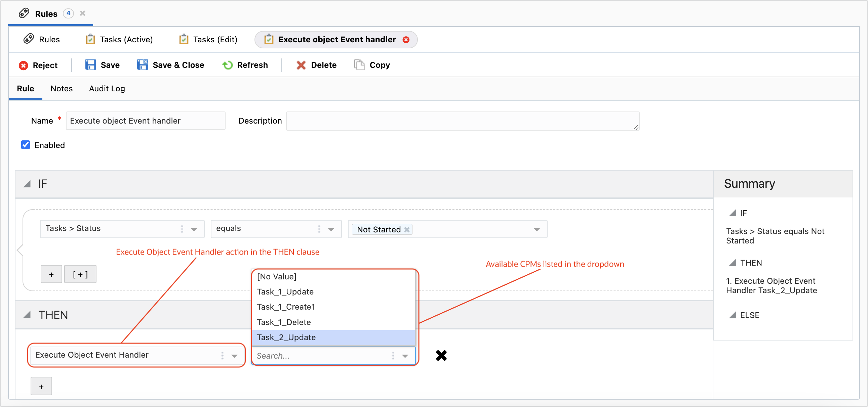
Task: Open the Tasks > Status field dropdown
Action: click(194, 229)
